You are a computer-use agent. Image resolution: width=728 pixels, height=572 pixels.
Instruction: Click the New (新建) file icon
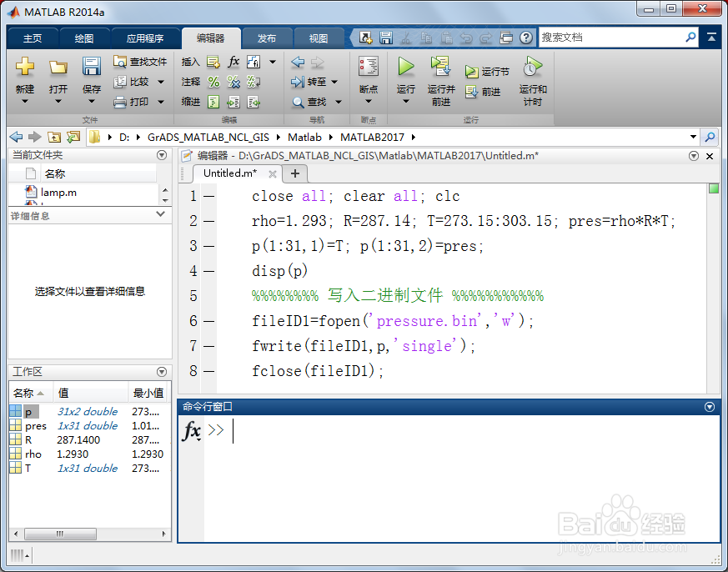[x=25, y=67]
